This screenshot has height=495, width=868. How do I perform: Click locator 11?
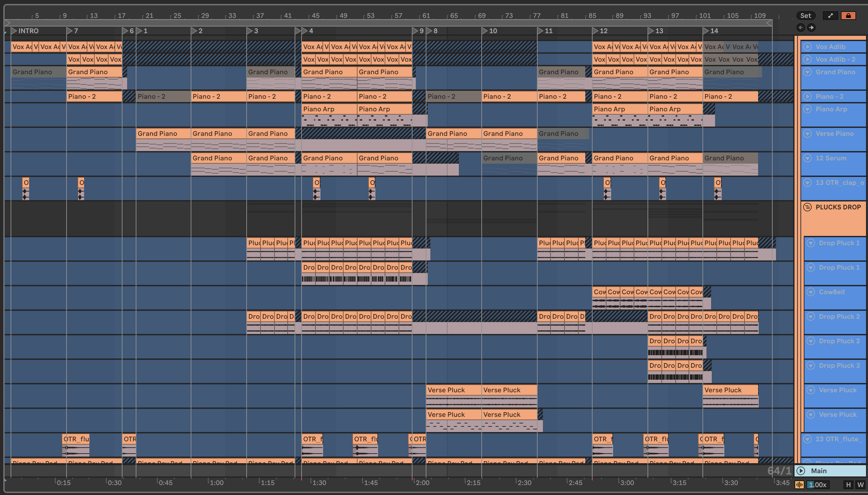[545, 30]
